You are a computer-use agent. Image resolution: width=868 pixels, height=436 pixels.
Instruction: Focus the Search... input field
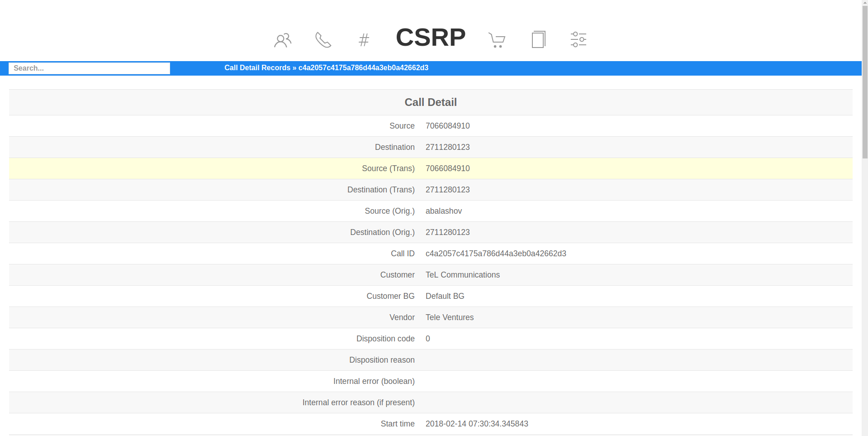pyautogui.click(x=89, y=68)
